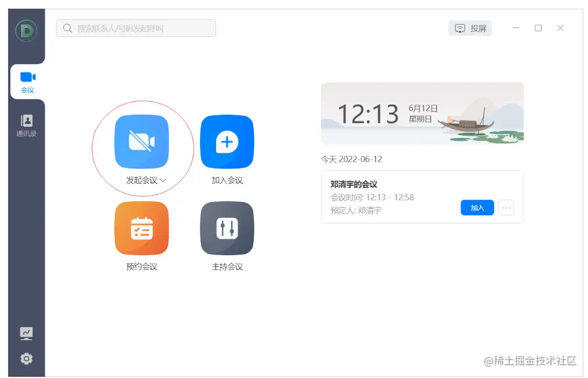Click the 发起会议 start meeting icon
The height and width of the screenshot is (378, 588).
[x=142, y=141]
